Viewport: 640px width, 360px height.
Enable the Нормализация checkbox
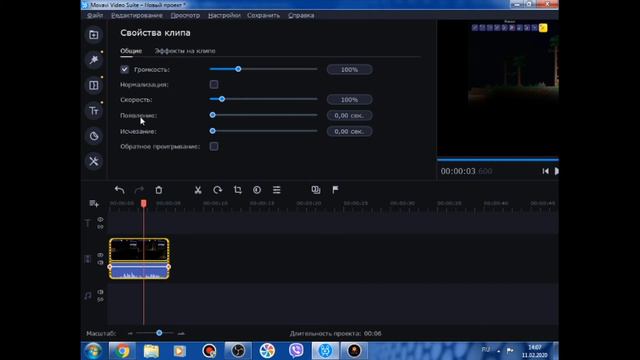[x=214, y=84]
